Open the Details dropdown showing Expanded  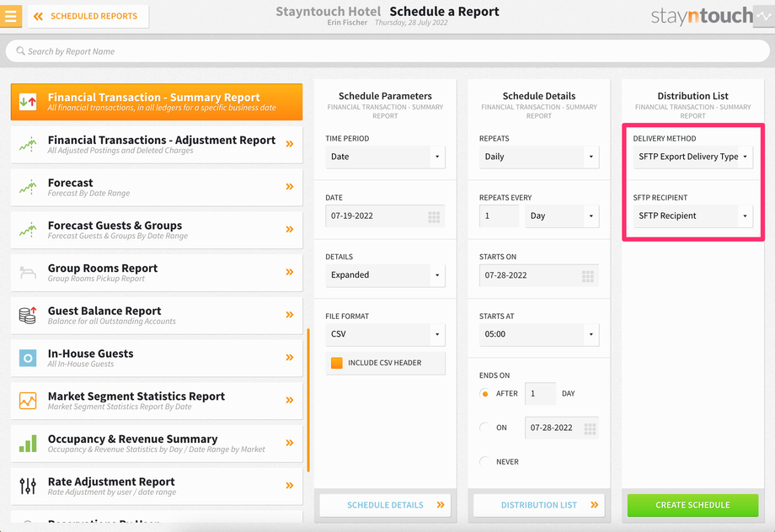point(385,275)
